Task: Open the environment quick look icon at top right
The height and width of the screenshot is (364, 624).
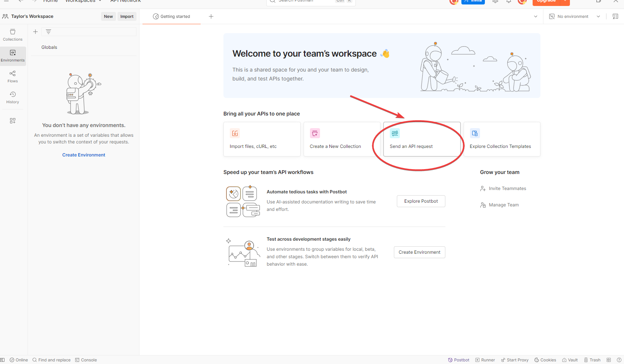Action: pyautogui.click(x=615, y=16)
